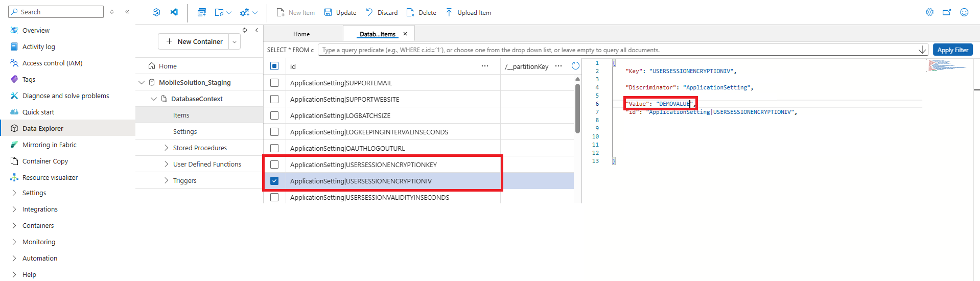The image size is (980, 281).
Task: Check the USERSESSIONVALIDITYINSECONDS item checkbox
Action: tap(274, 197)
